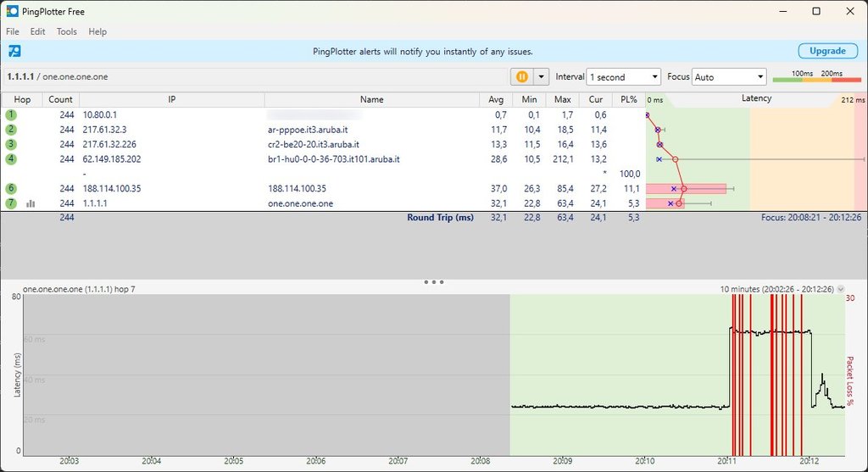Open the Interval dropdown showing 1 second
This screenshot has height=472, width=868.
coord(624,77)
